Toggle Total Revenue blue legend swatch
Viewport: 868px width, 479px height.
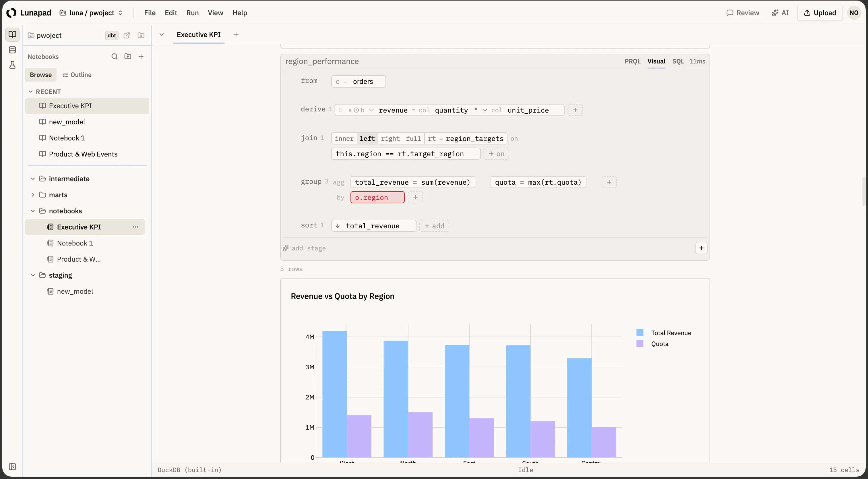640,333
